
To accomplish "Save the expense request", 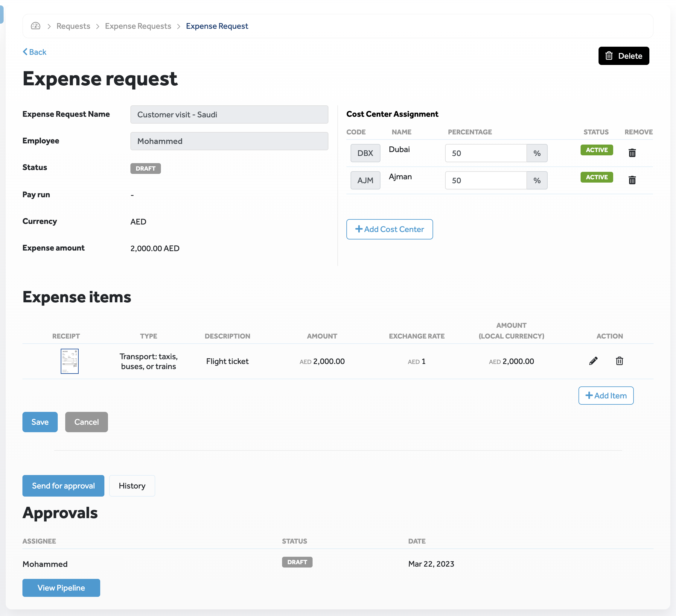I will [x=40, y=422].
